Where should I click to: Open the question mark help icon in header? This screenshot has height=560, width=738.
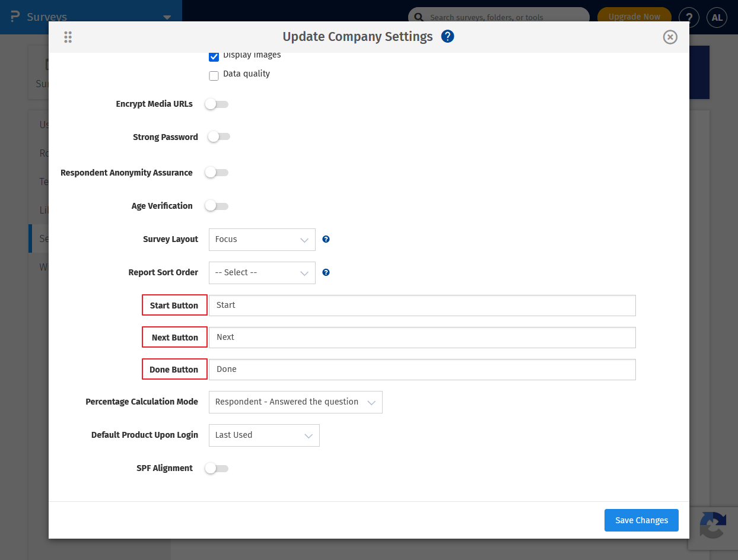689,17
